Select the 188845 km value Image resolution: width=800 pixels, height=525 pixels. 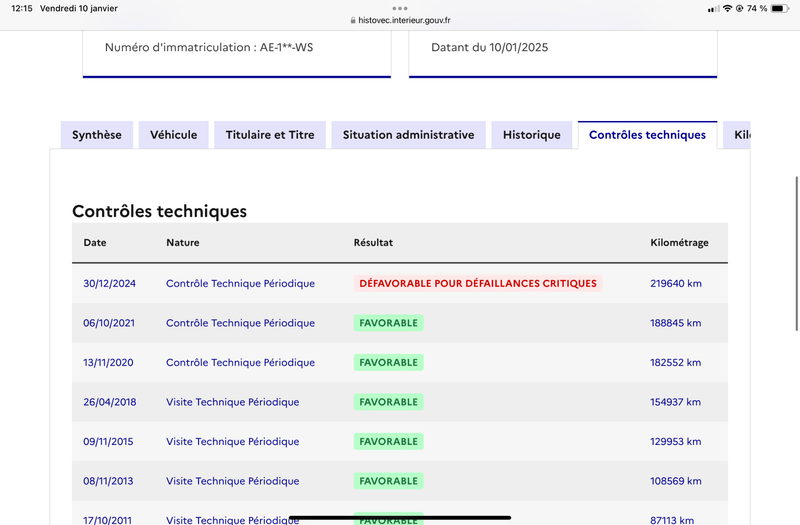point(676,323)
